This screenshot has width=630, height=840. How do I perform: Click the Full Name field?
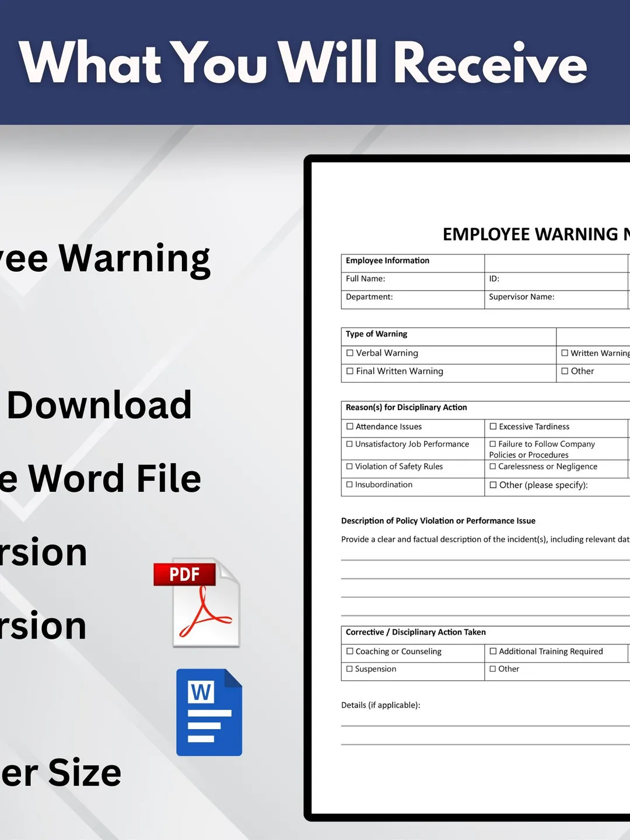[413, 281]
